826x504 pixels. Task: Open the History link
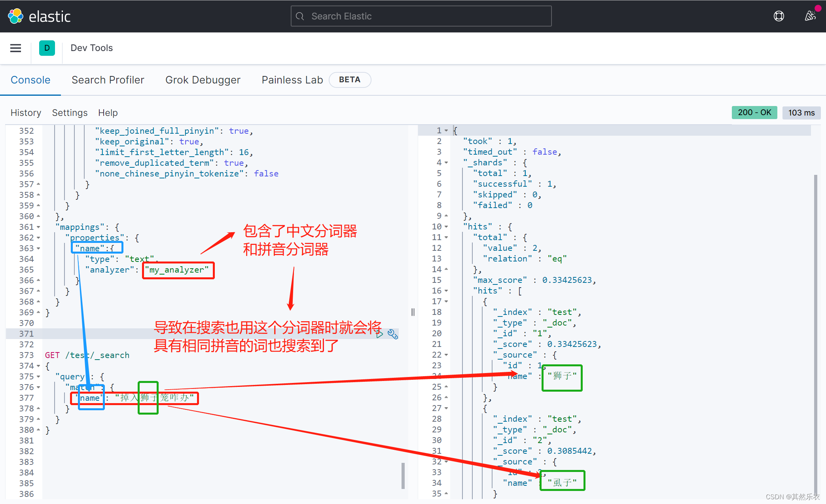pyautogui.click(x=26, y=113)
